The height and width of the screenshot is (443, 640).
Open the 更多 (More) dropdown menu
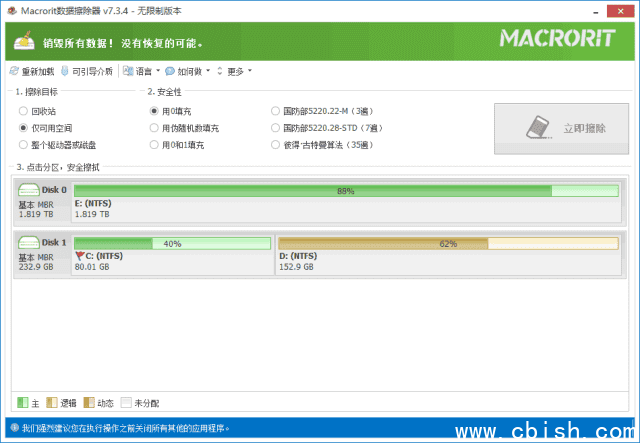pos(238,71)
